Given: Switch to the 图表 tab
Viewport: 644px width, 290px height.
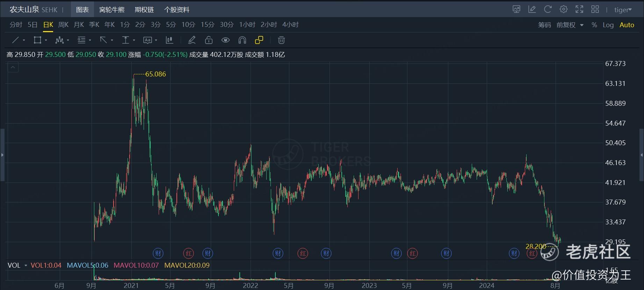Looking at the screenshot, I should [x=82, y=9].
